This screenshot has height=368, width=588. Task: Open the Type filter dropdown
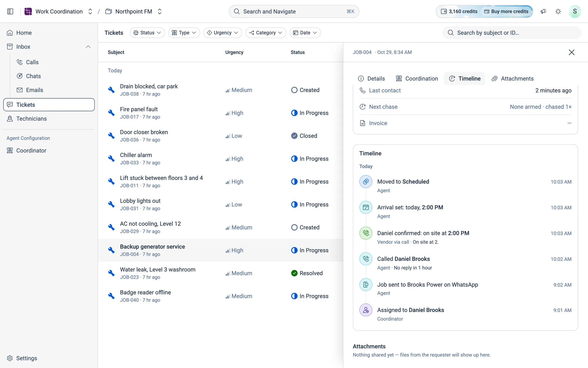pyautogui.click(x=184, y=33)
